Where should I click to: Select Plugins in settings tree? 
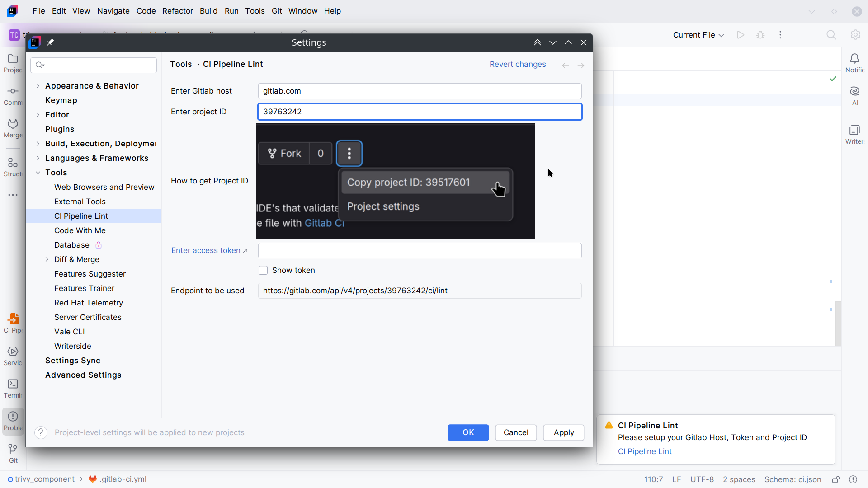(60, 129)
